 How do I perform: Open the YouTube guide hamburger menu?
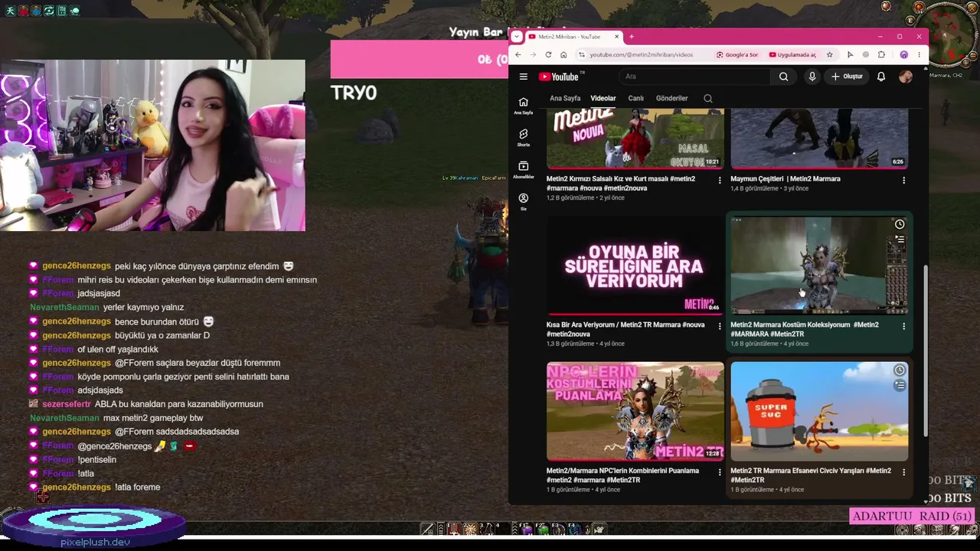coord(523,77)
